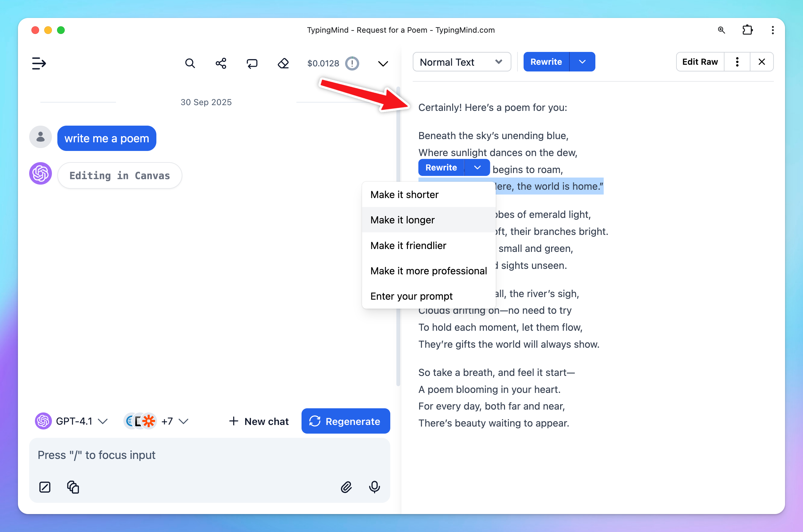Open the sidebar menu icon
The width and height of the screenshot is (803, 532).
pos(39,63)
